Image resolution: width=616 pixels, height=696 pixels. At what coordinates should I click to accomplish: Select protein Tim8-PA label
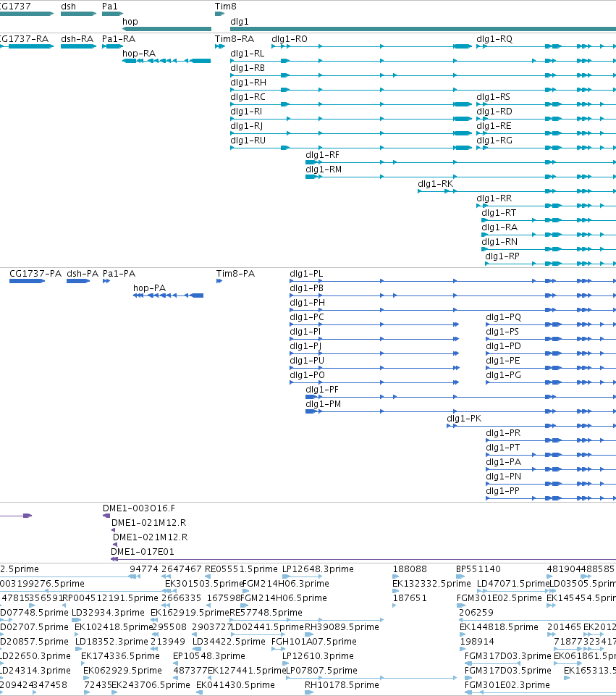point(235,274)
